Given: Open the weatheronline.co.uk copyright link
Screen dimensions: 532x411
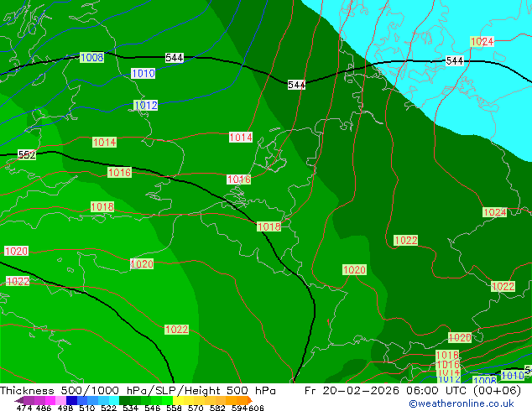Looking at the screenshot, I should (462, 403).
